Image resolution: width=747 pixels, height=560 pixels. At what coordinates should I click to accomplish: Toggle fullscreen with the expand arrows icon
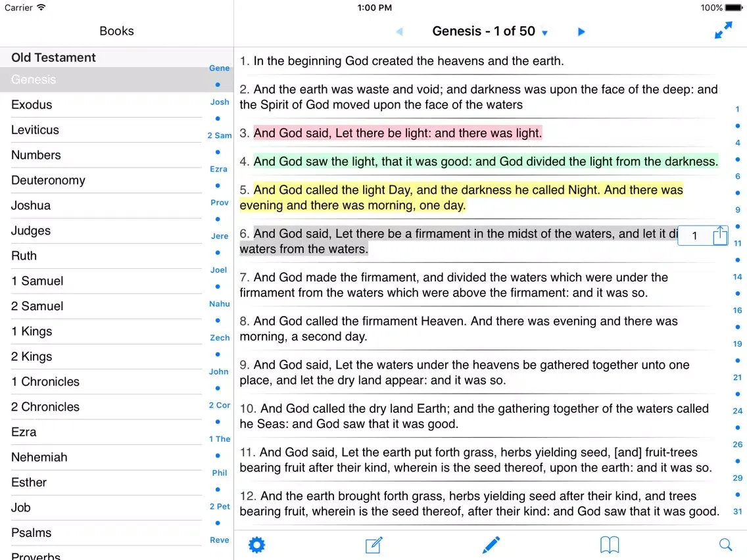tap(723, 30)
